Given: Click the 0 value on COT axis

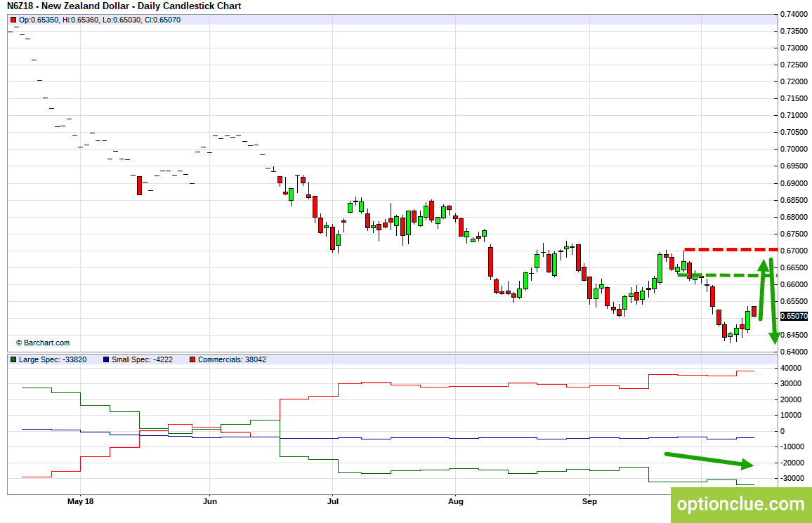Looking at the screenshot, I should tap(782, 431).
